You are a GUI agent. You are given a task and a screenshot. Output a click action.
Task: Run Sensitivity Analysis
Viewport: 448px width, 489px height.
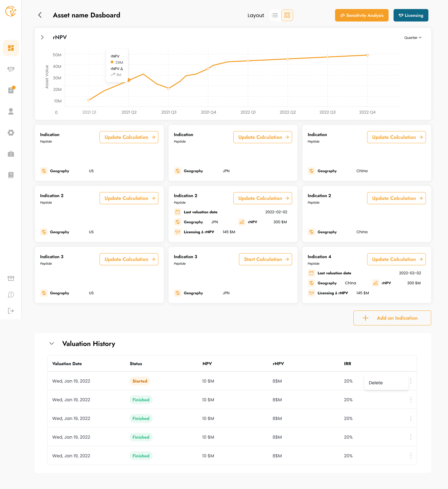click(x=362, y=15)
